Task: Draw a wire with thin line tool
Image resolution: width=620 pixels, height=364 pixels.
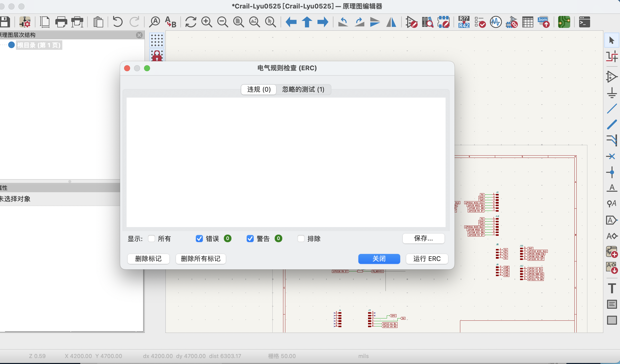Action: coord(612,109)
